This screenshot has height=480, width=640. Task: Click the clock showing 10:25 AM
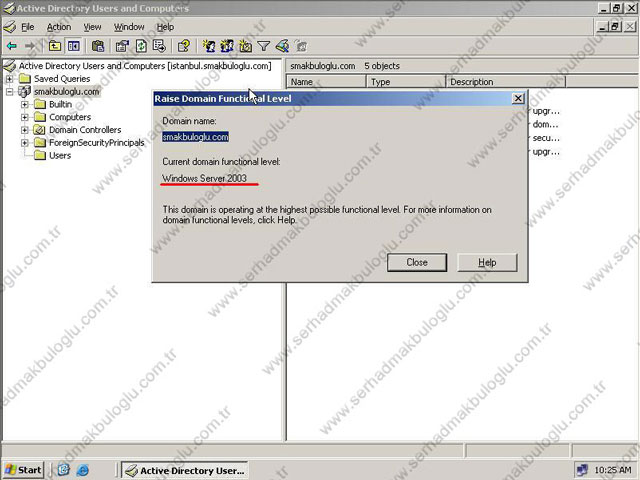pyautogui.click(x=613, y=470)
